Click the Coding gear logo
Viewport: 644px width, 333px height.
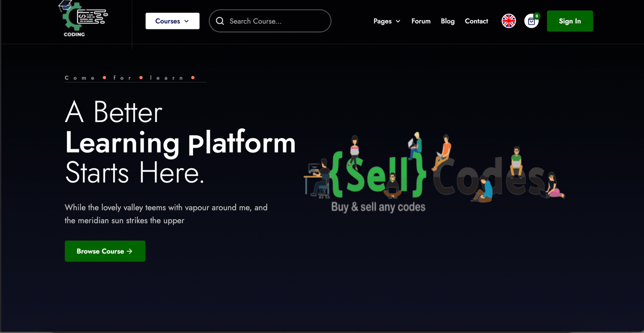(83, 19)
